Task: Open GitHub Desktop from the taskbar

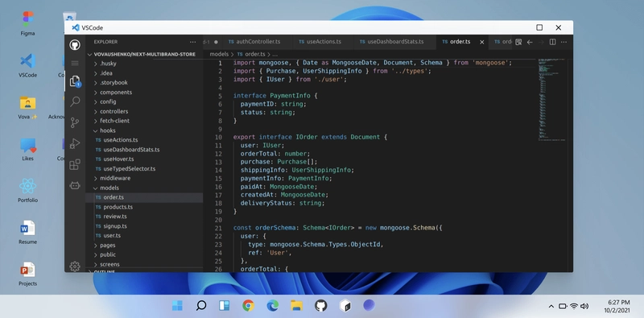Action: (320, 306)
